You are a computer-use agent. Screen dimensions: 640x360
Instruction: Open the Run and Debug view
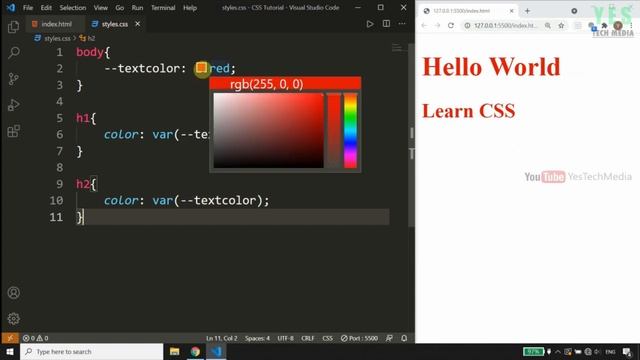point(13,105)
